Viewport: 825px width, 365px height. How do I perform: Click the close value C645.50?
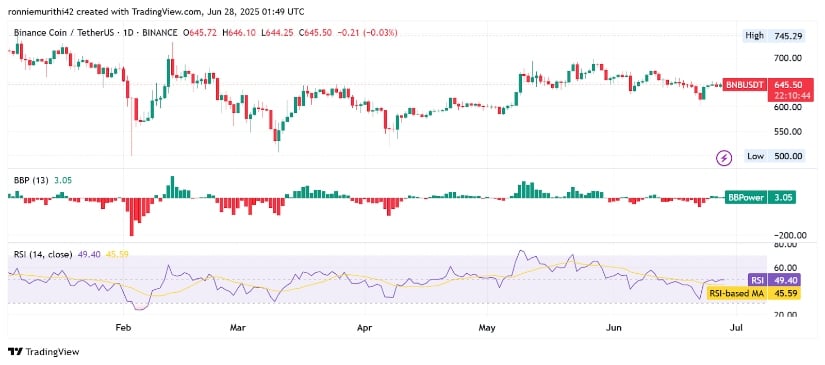pos(314,33)
